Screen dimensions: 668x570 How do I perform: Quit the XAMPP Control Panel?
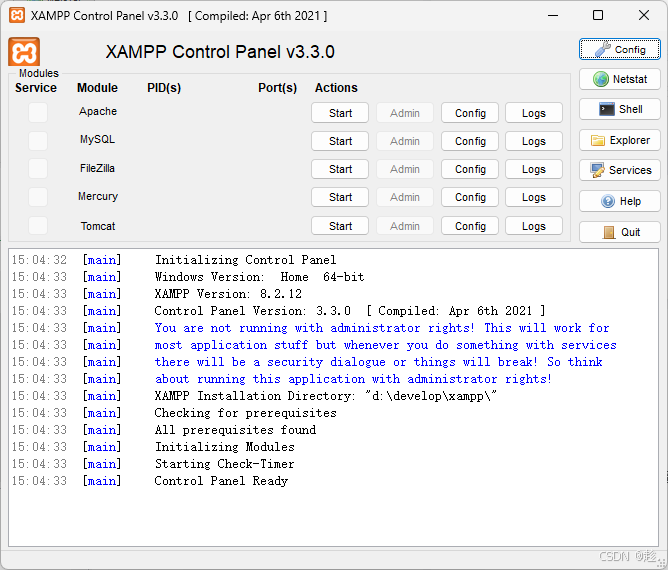619,232
